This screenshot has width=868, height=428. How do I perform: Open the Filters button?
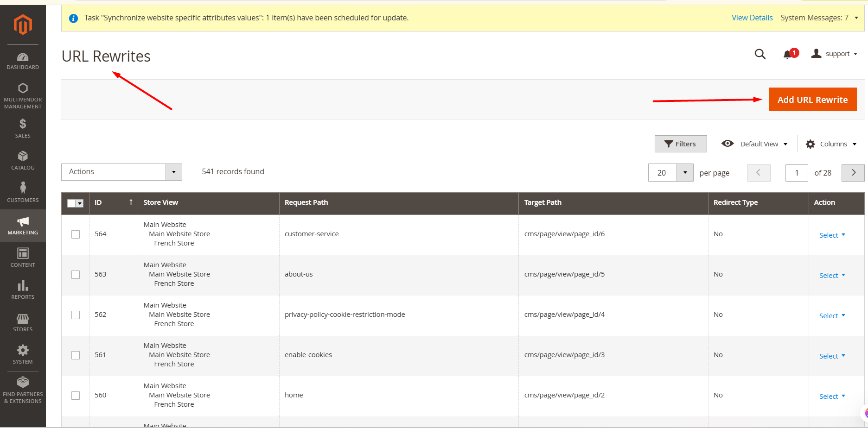click(x=681, y=144)
